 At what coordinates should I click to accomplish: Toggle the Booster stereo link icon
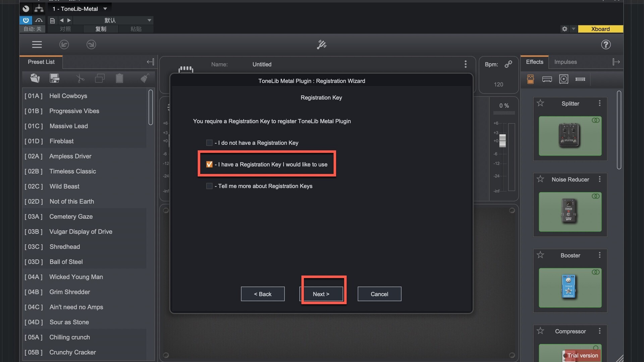(596, 272)
